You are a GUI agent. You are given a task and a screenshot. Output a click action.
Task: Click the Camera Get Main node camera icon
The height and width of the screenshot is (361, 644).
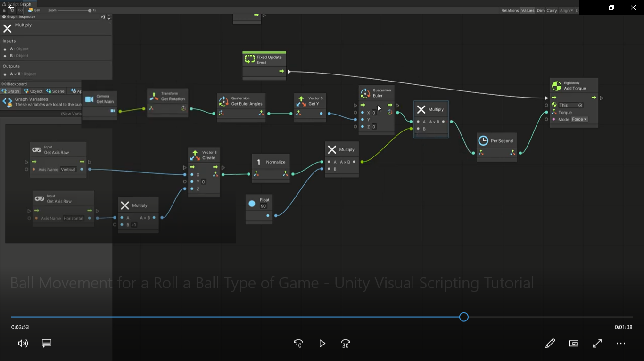[x=89, y=99]
